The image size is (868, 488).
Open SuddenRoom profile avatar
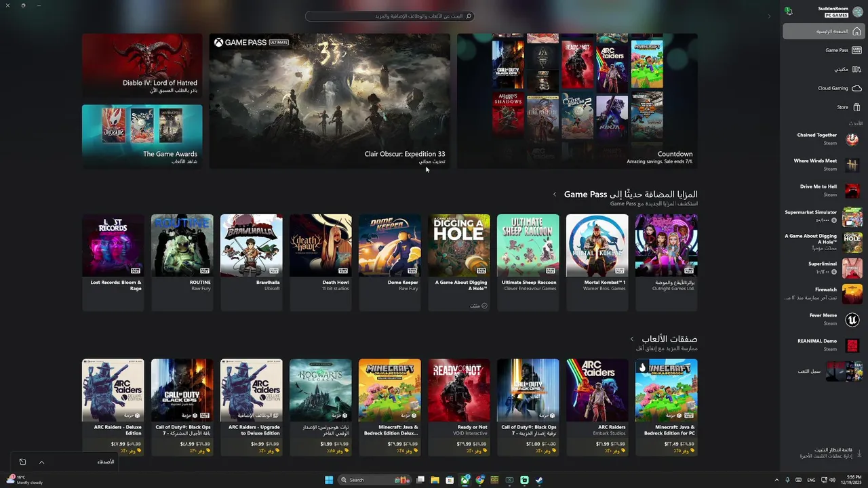(x=856, y=12)
